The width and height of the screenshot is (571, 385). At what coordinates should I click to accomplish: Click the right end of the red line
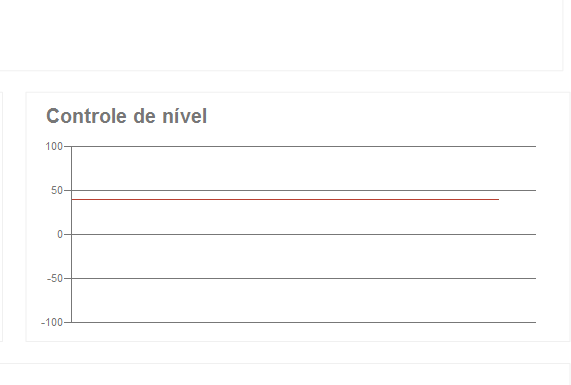pyautogui.click(x=498, y=199)
